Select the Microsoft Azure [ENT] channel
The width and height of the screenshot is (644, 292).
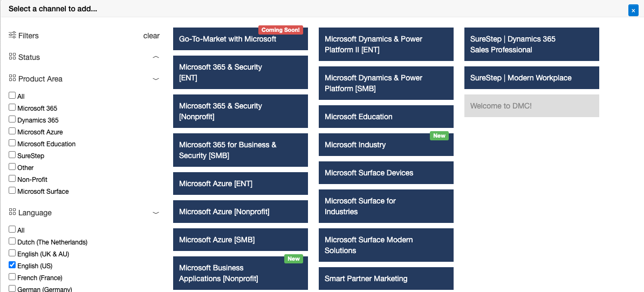point(240,184)
